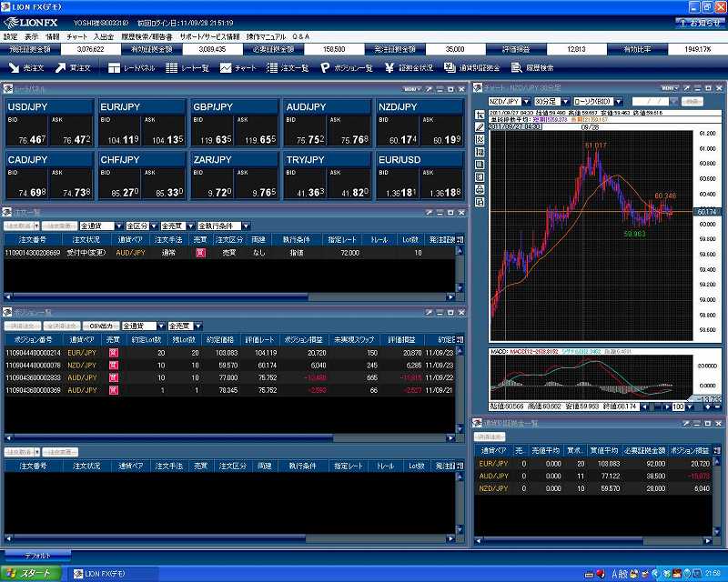Click the Windows スタート start button
728x582 pixels.
tap(30, 574)
